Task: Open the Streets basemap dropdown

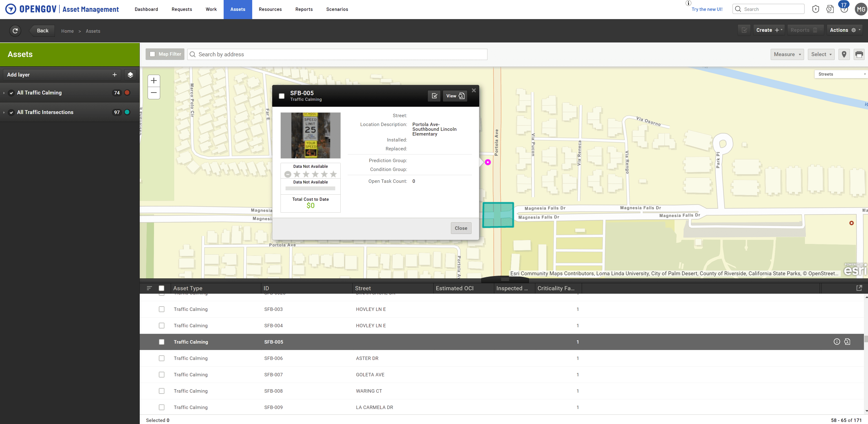Action: coord(841,74)
